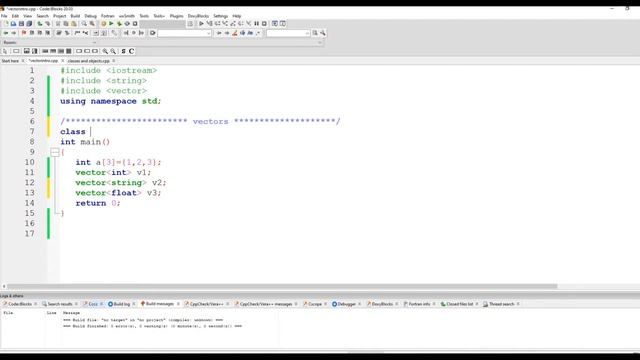Click the search options icon beside search box
This screenshot has height=360, width=640.
pyautogui.click(x=322, y=33)
